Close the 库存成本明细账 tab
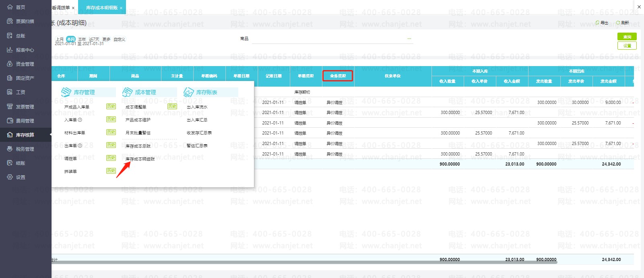The image size is (644, 278). [x=121, y=8]
